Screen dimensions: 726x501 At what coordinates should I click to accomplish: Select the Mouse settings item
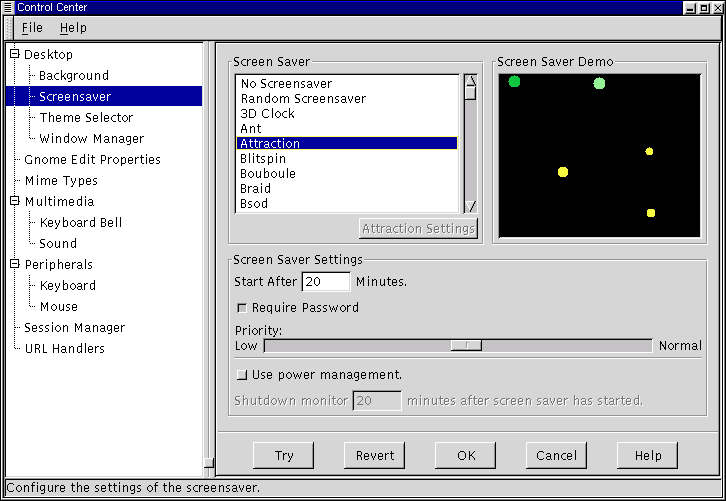59,306
